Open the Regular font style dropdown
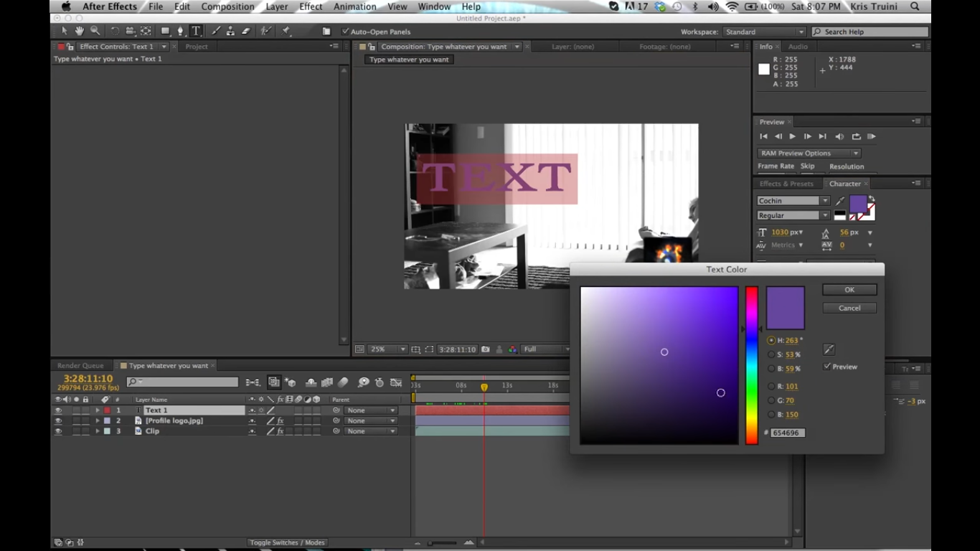Image resolution: width=980 pixels, height=551 pixels. click(x=793, y=215)
